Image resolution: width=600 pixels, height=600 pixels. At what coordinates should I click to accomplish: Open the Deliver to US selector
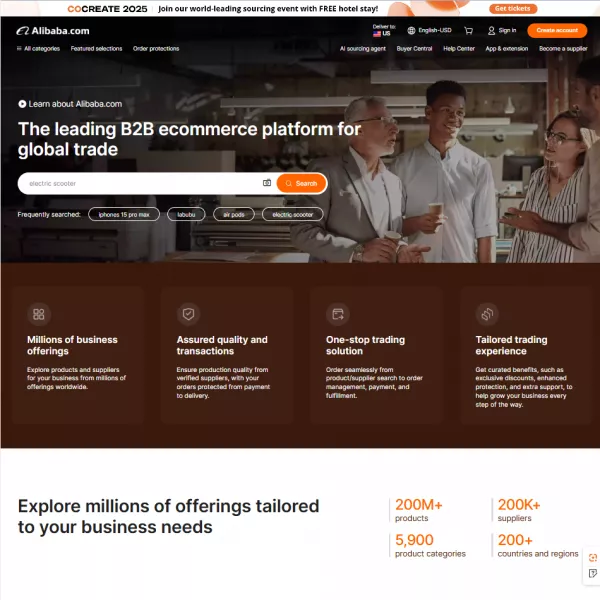pyautogui.click(x=384, y=30)
